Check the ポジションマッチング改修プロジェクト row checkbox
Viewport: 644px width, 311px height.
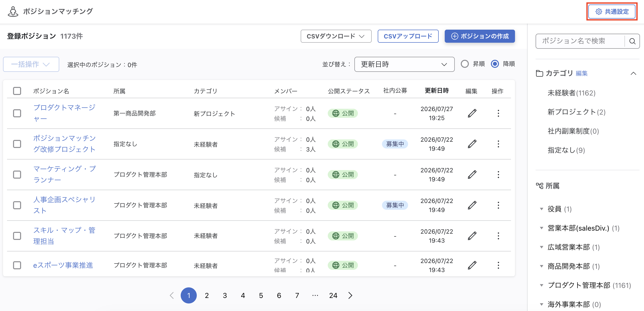click(x=17, y=144)
